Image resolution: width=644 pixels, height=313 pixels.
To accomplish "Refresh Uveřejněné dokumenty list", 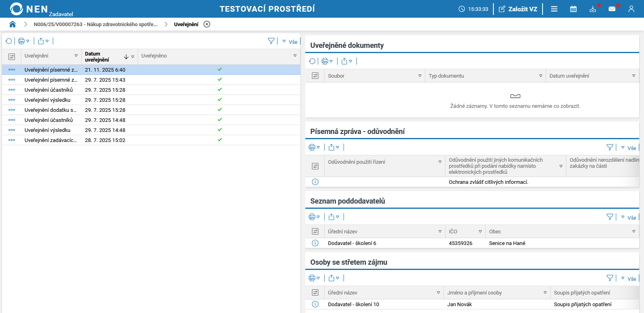I will (312, 61).
